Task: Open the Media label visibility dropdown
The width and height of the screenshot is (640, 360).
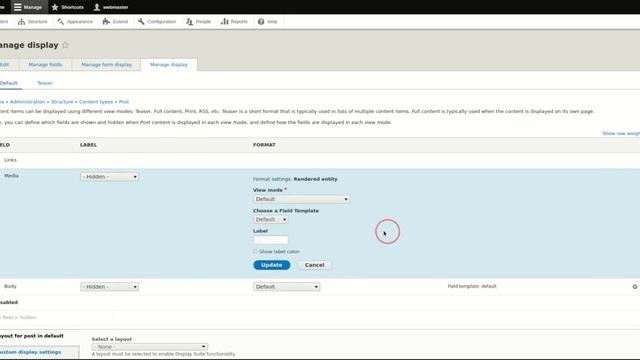Action: tap(109, 177)
